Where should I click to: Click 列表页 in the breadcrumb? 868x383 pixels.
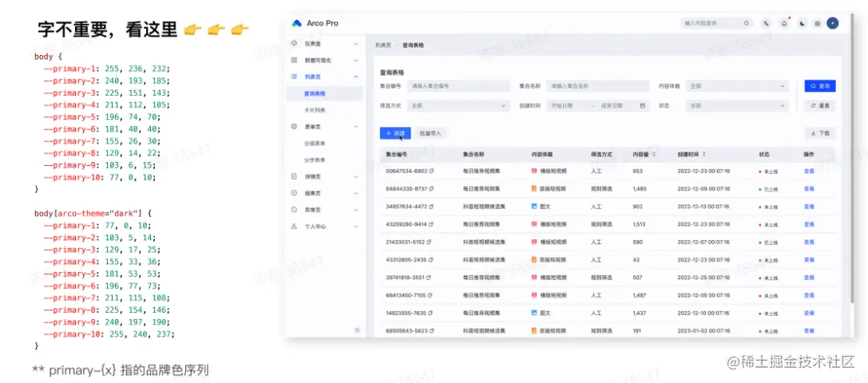[383, 45]
